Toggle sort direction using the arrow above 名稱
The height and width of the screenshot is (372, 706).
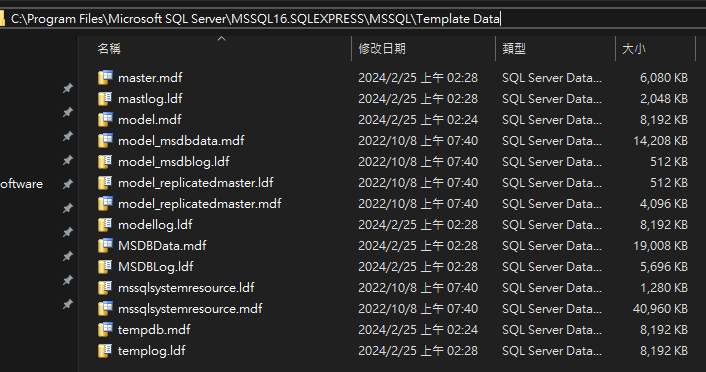[x=221, y=39]
